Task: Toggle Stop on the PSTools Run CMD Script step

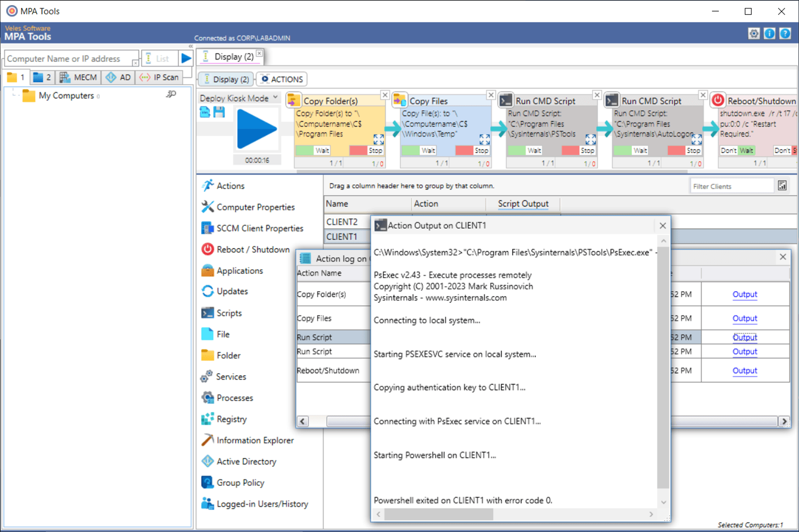Action: click(x=579, y=150)
